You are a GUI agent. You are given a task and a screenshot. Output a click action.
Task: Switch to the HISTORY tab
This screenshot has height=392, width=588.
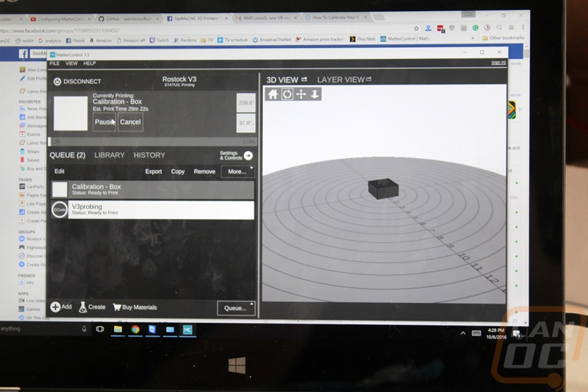149,155
